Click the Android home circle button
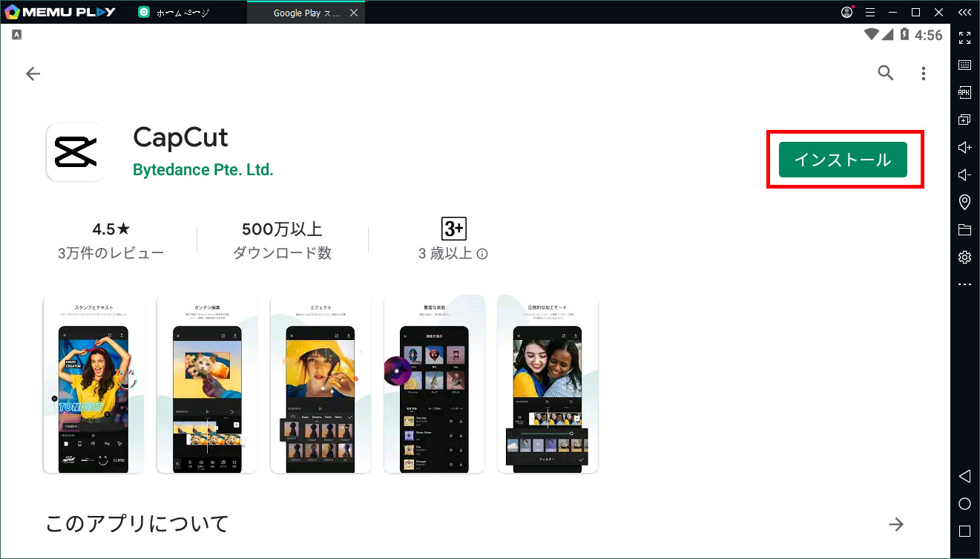980x559 pixels. point(964,503)
